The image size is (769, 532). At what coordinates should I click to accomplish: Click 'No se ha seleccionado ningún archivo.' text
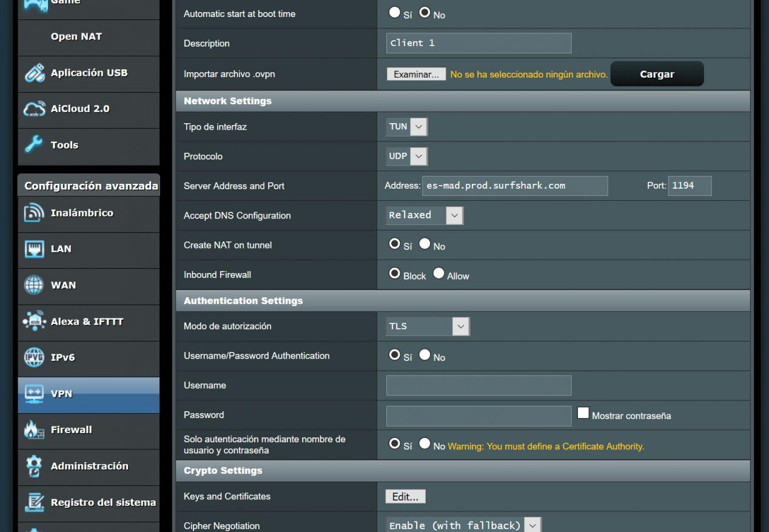(529, 74)
